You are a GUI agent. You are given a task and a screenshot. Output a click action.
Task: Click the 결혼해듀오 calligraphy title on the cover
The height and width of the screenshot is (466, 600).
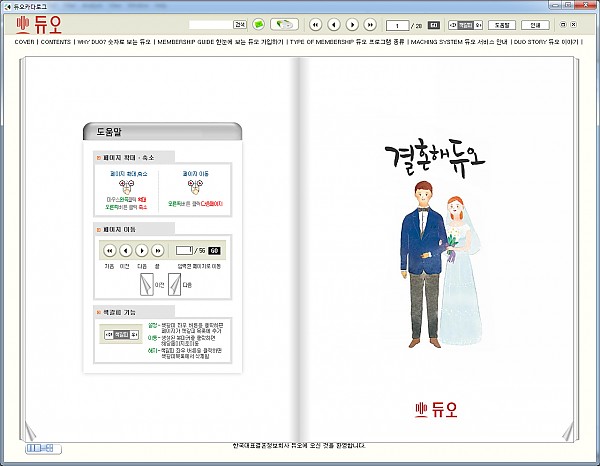pos(435,157)
